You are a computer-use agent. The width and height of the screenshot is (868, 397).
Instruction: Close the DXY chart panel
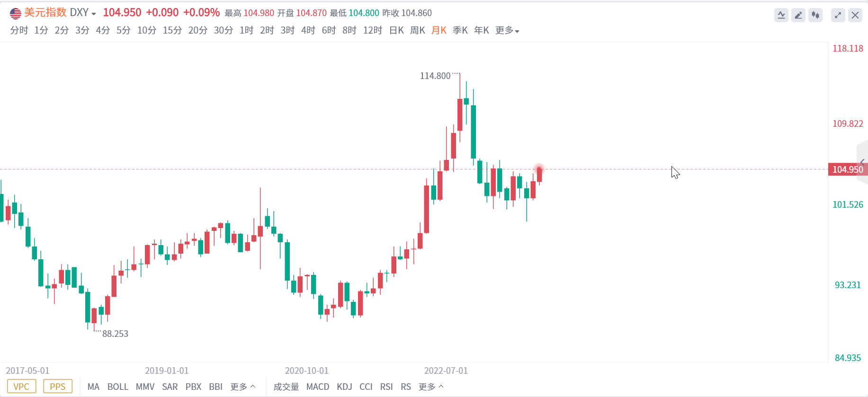tap(855, 15)
